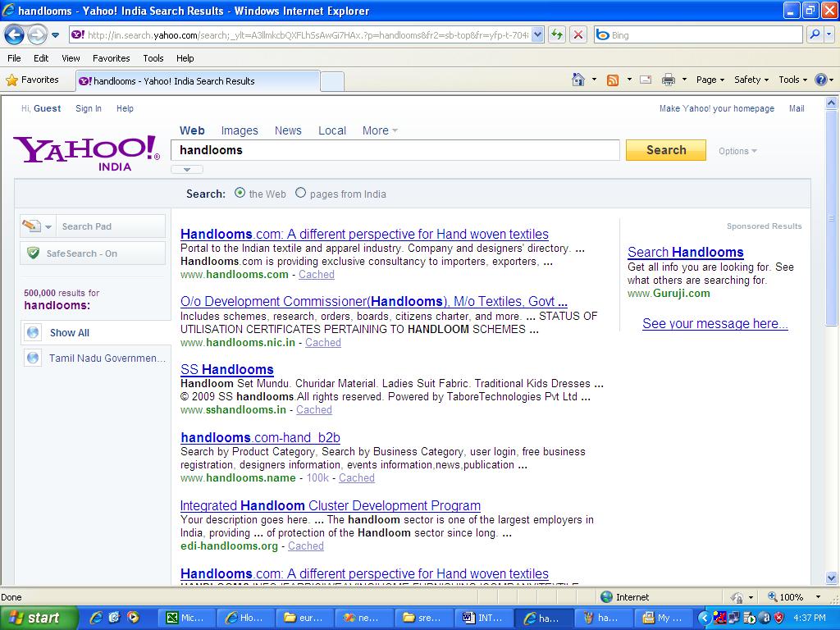840x630 pixels.
Task: Click the zoom level magnifier icon
Action: (x=773, y=596)
